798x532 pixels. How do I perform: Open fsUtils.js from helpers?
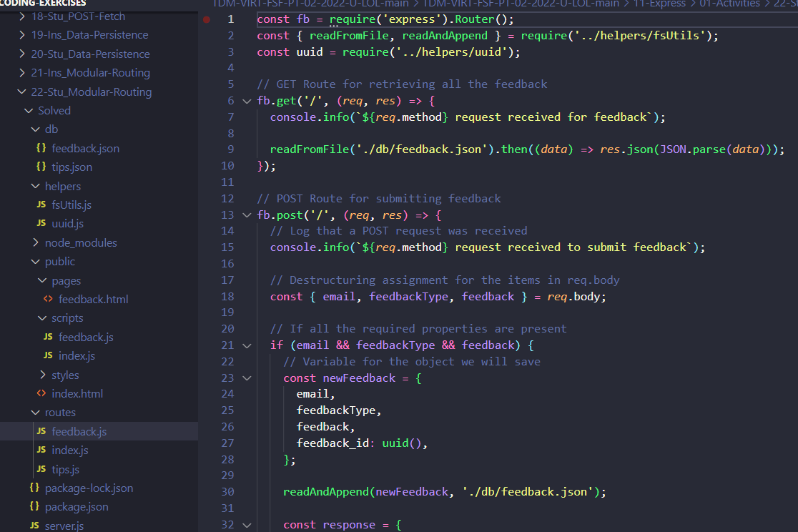pos(72,205)
